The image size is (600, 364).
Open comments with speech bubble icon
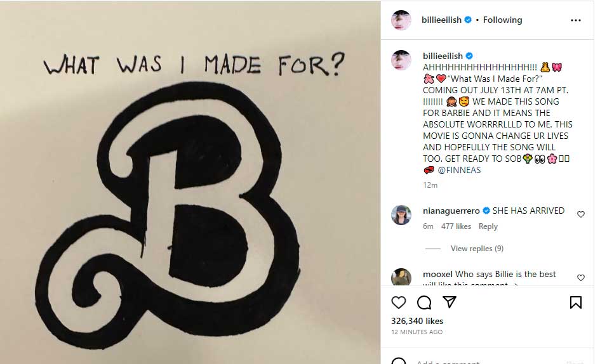[x=424, y=302]
